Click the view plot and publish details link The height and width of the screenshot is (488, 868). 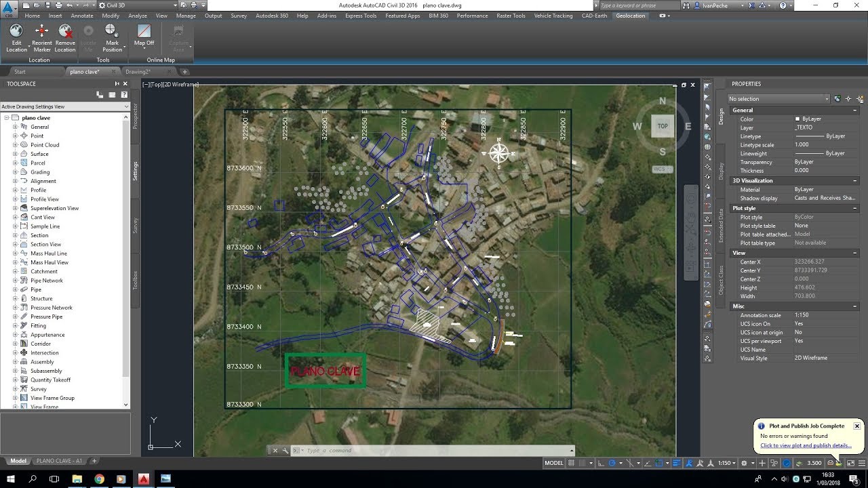coord(806,445)
